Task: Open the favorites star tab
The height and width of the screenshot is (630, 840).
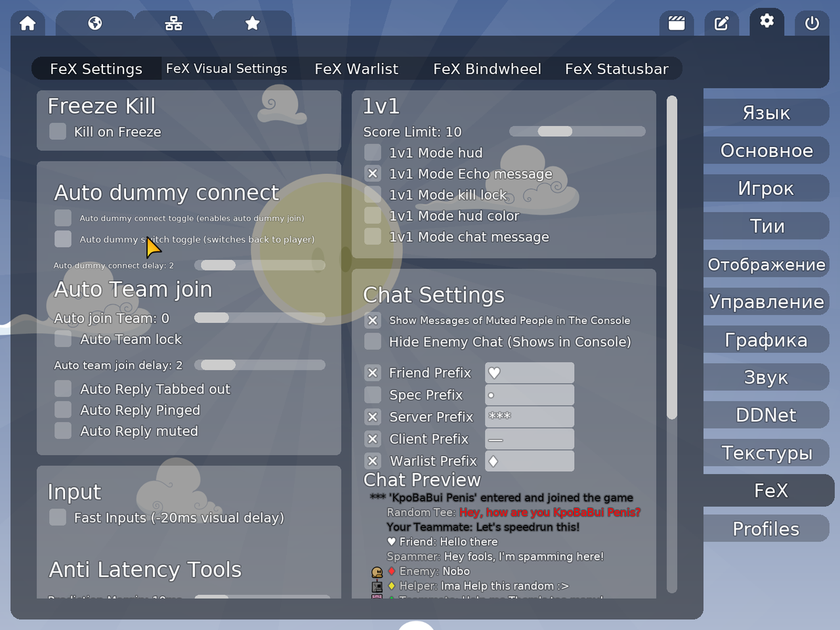Action: tap(253, 24)
